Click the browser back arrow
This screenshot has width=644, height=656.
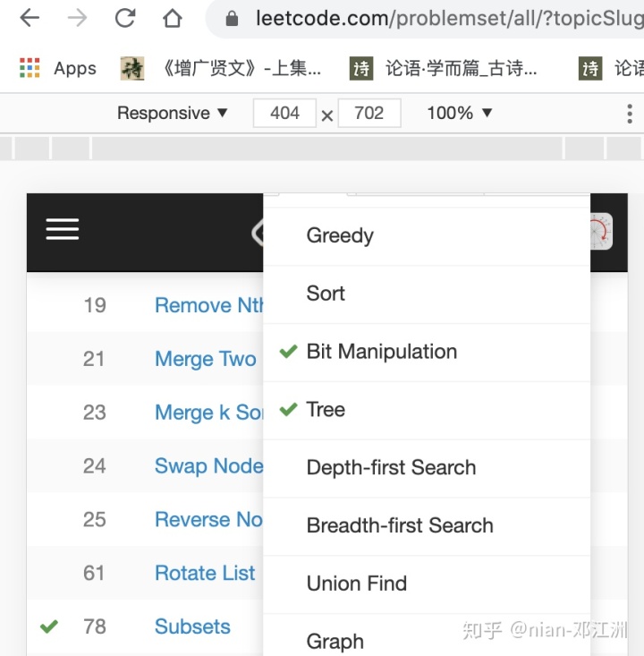pyautogui.click(x=30, y=18)
